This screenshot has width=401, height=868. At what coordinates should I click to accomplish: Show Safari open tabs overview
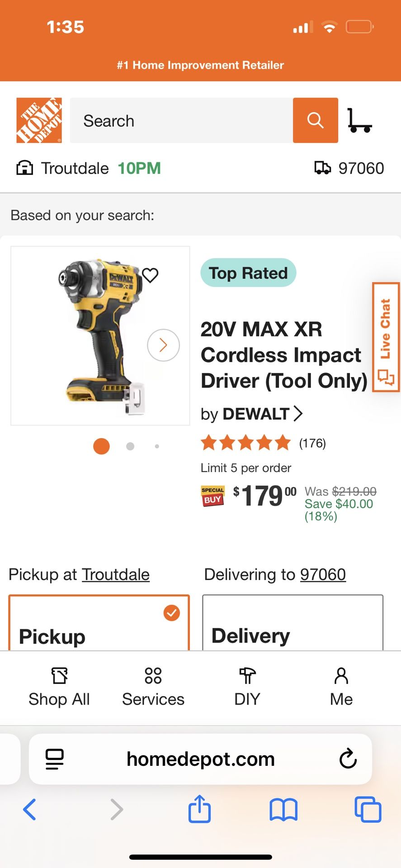click(x=368, y=809)
